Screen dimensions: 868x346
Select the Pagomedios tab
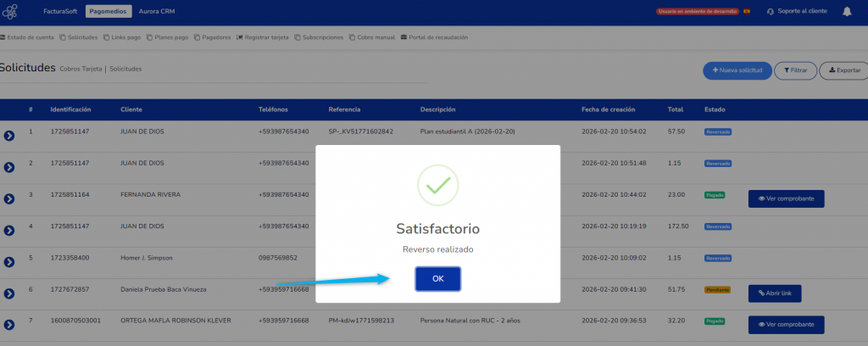click(108, 12)
